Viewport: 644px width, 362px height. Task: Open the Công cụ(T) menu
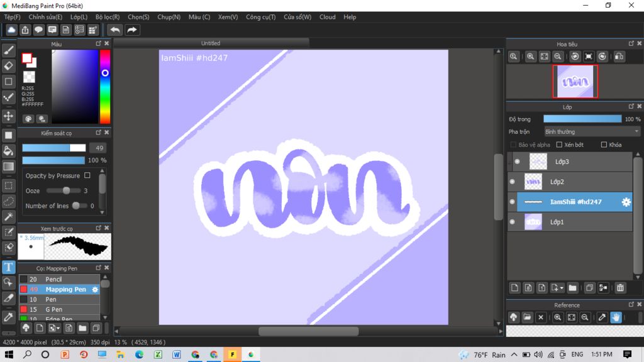(261, 17)
